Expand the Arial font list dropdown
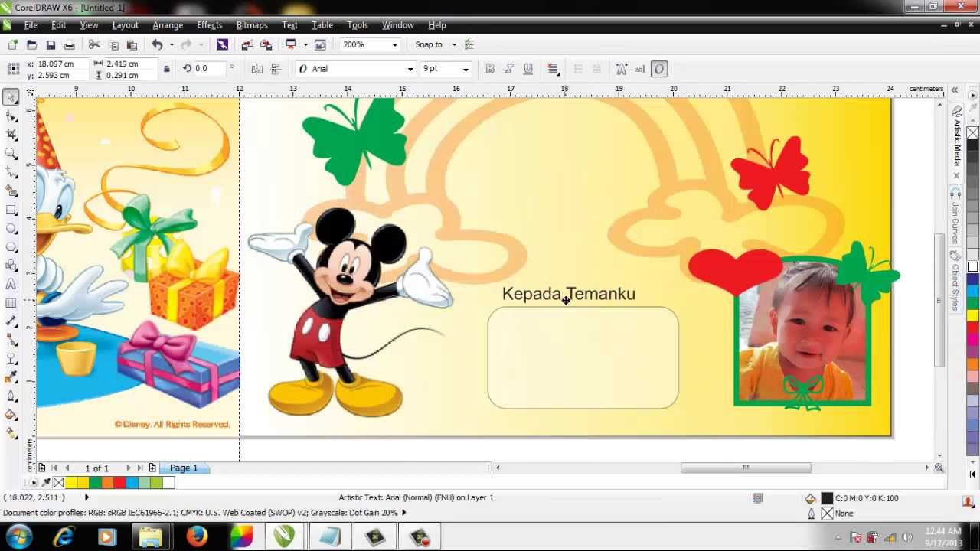 coord(410,70)
